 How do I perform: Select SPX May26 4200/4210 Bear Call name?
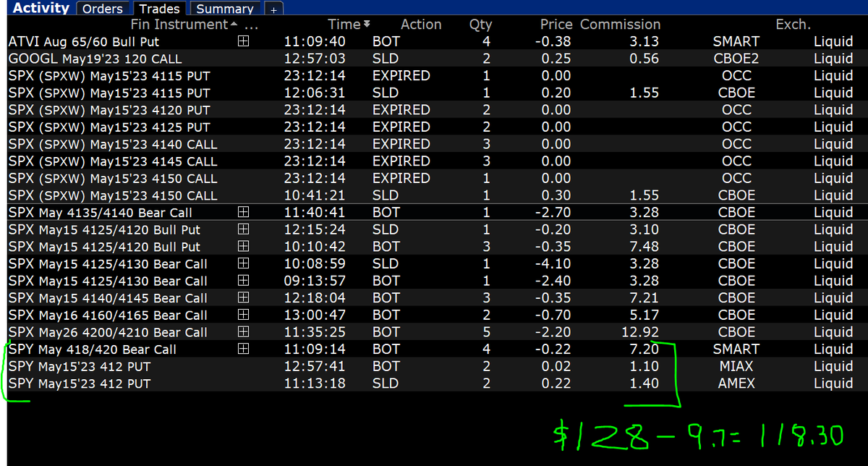click(x=108, y=332)
